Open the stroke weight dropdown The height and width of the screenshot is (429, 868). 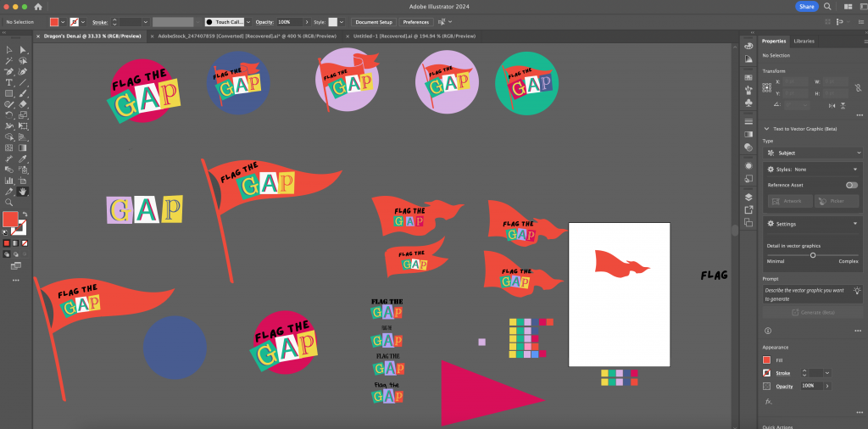(x=146, y=22)
